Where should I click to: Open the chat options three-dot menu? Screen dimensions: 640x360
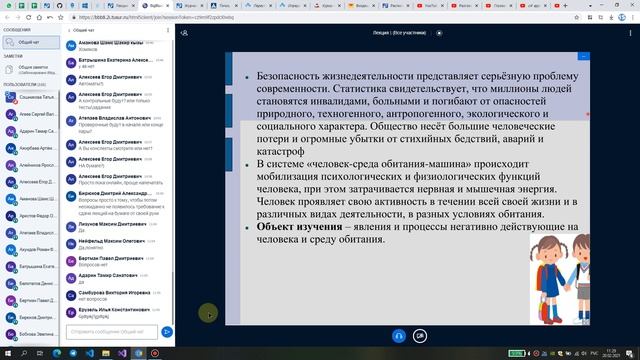point(168,30)
